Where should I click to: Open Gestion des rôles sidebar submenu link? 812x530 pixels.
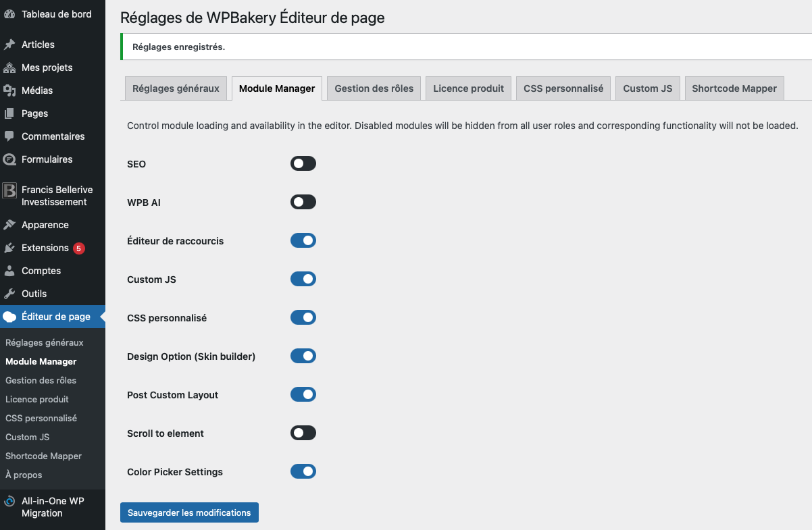tap(41, 380)
